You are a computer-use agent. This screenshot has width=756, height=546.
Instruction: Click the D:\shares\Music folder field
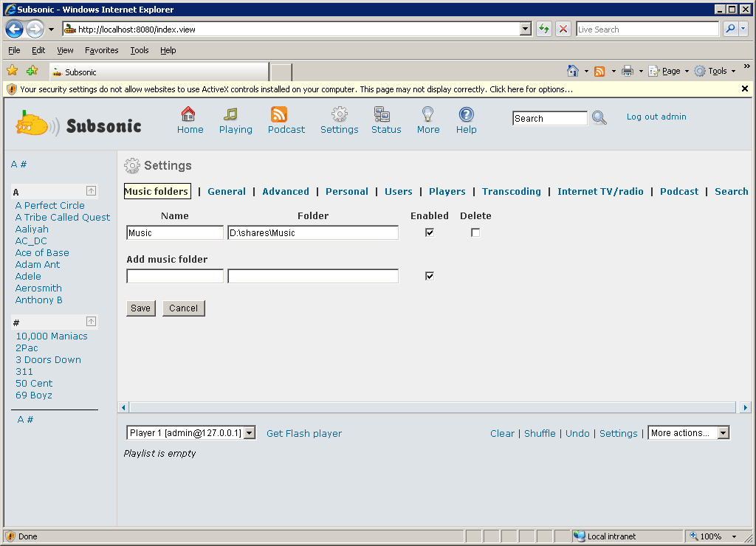tap(313, 232)
